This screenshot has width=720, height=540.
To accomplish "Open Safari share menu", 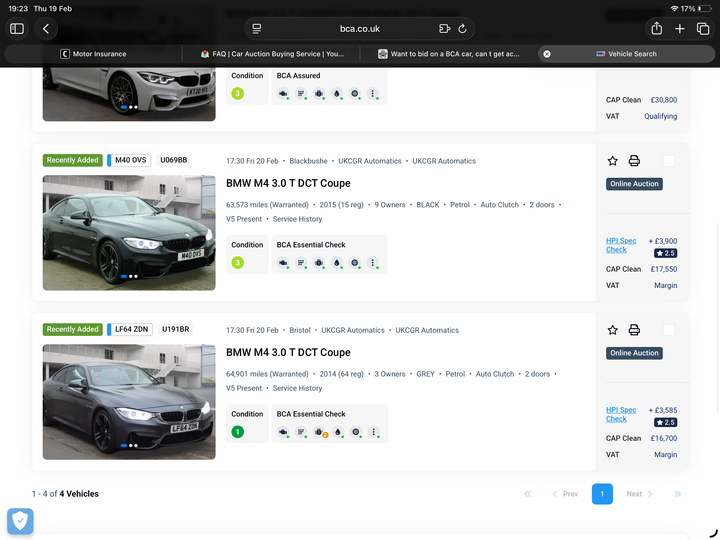I will 656,29.
